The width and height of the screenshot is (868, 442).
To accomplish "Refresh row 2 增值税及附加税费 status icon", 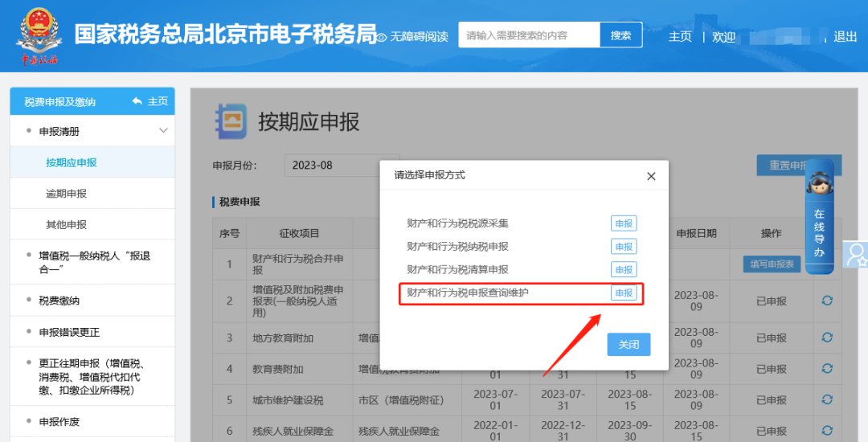I will (x=827, y=301).
